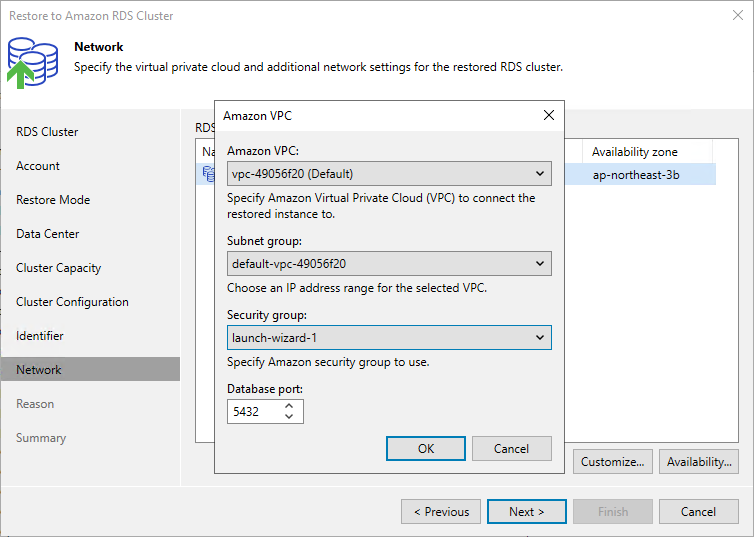Go to the RDS Cluster wizard step
The height and width of the screenshot is (537, 754).
click(47, 132)
